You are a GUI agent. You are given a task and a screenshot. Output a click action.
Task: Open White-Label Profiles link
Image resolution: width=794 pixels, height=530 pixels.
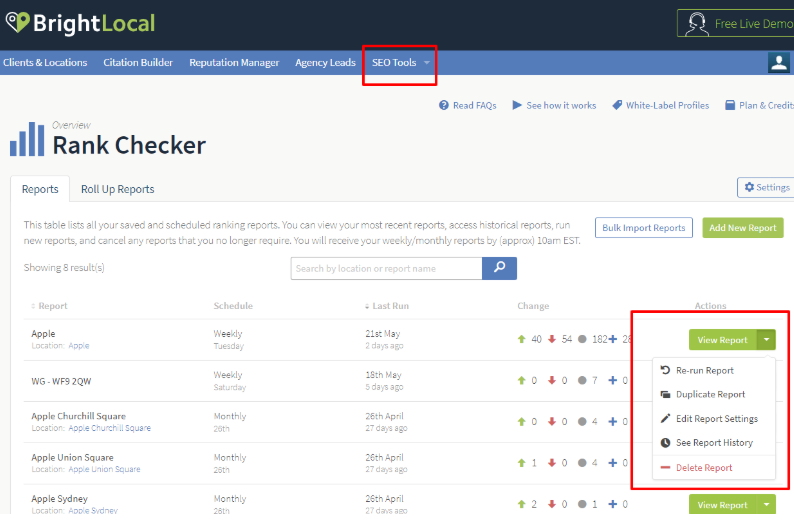pyautogui.click(x=661, y=105)
